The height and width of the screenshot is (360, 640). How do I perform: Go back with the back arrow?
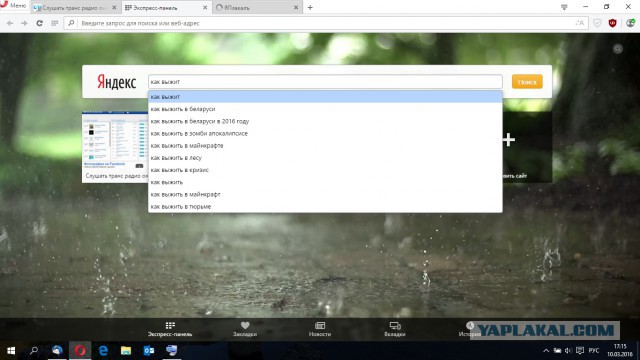10,23
